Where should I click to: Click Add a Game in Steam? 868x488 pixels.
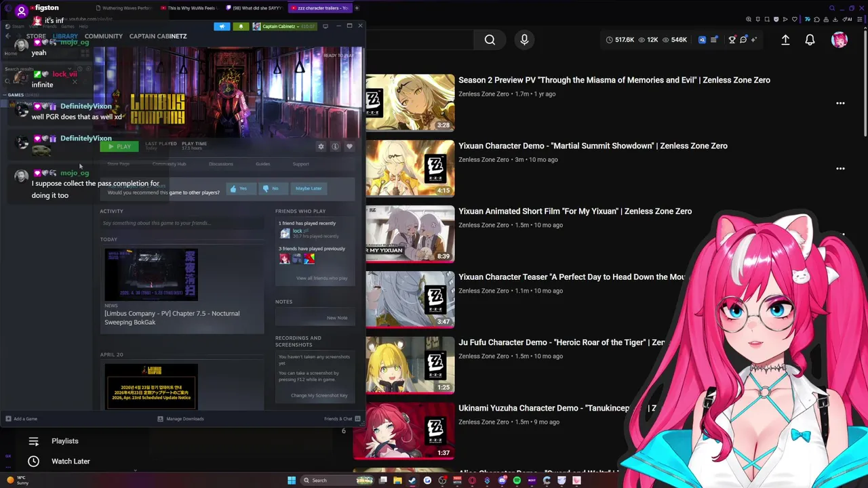[x=22, y=419]
